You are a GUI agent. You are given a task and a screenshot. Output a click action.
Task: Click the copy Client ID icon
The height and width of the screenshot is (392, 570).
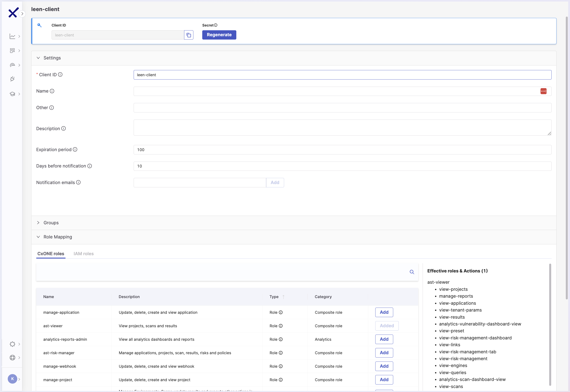pyautogui.click(x=189, y=35)
